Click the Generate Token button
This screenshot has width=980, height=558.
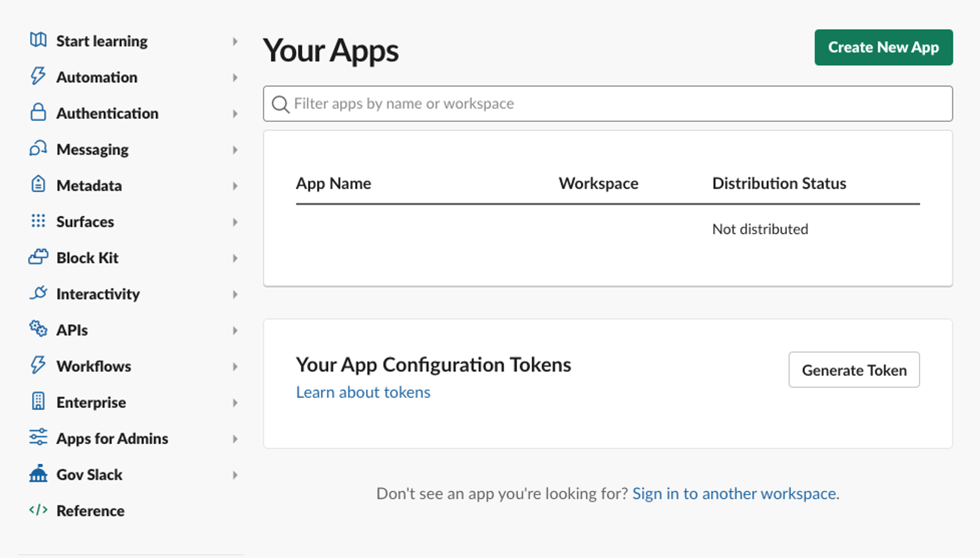pyautogui.click(x=854, y=370)
